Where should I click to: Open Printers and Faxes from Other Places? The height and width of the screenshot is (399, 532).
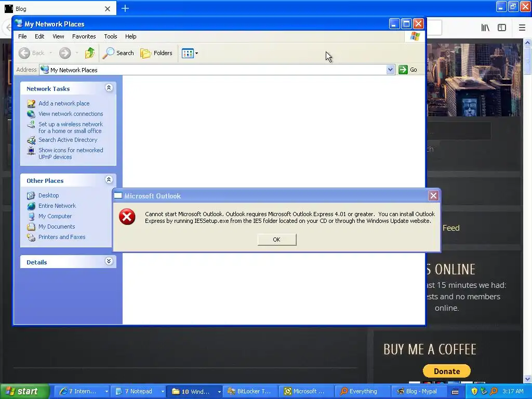[62, 237]
